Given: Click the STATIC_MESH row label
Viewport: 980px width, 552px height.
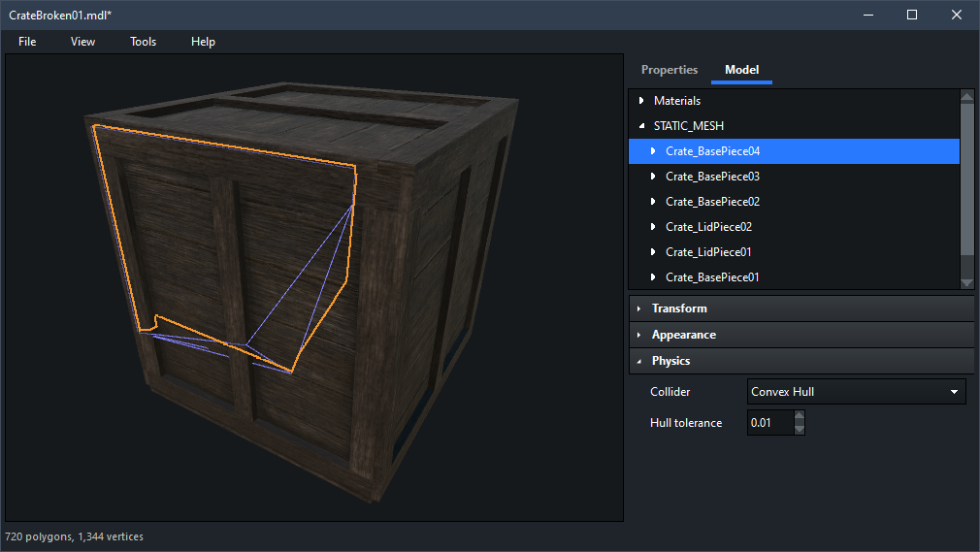Looking at the screenshot, I should (x=689, y=126).
